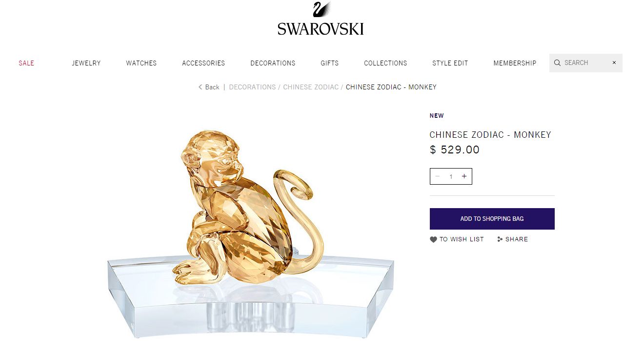Viewport: 644px width, 341px height.
Task: Click the share icon
Action: point(500,239)
